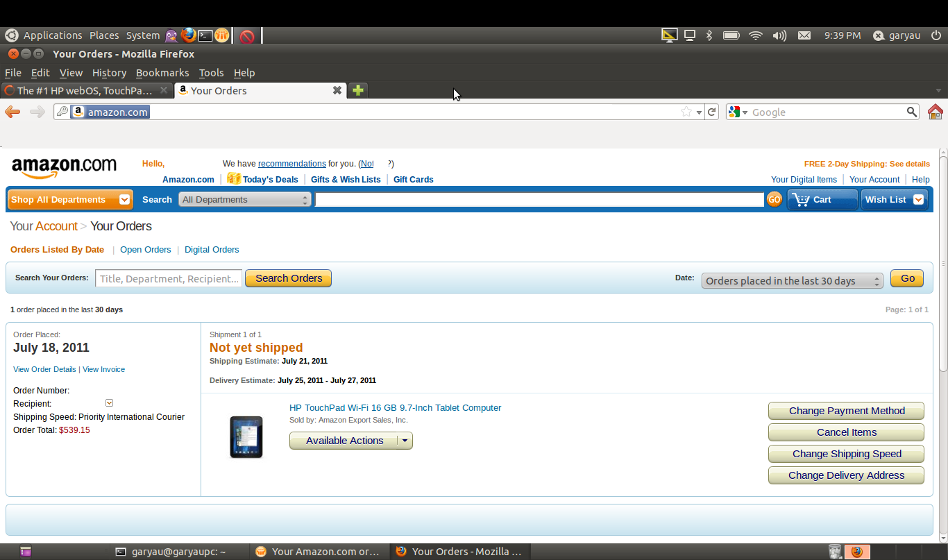Open the volume indicator
The width and height of the screenshot is (948, 560).
point(779,35)
